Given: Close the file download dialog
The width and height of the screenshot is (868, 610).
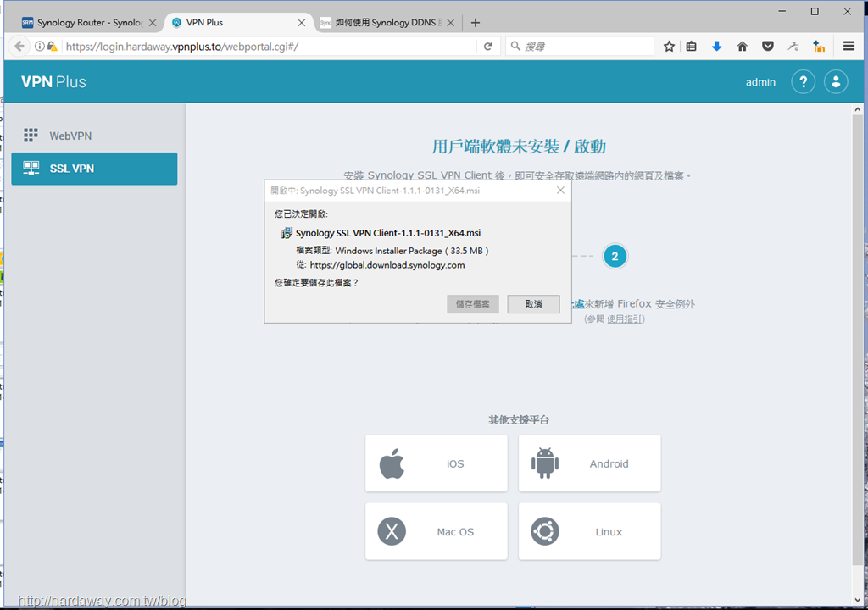Looking at the screenshot, I should [x=560, y=191].
